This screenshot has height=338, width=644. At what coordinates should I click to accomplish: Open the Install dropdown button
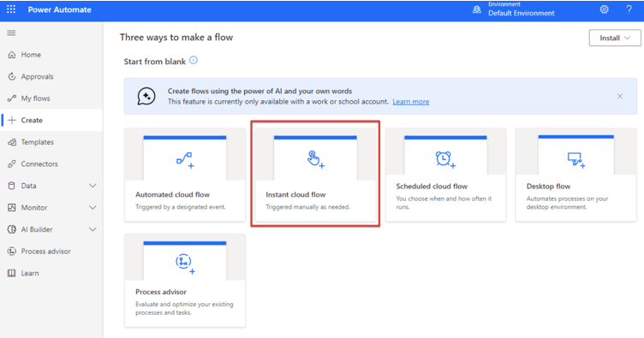tap(615, 38)
